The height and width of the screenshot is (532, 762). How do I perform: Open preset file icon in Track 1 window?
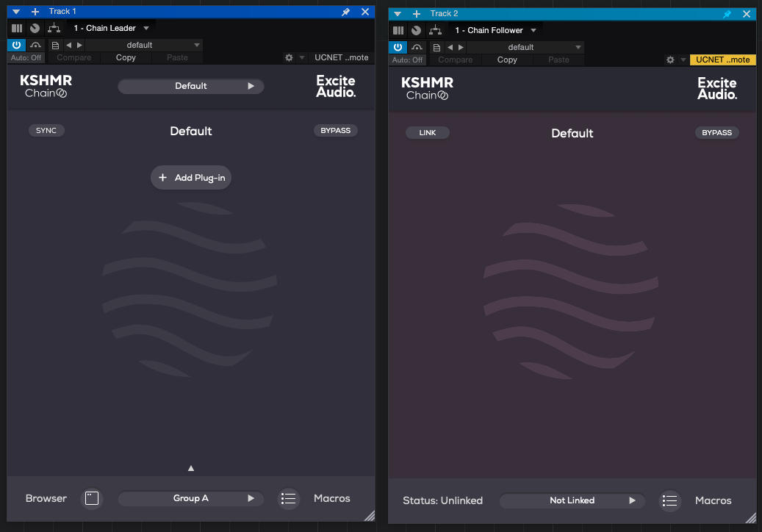[55, 45]
